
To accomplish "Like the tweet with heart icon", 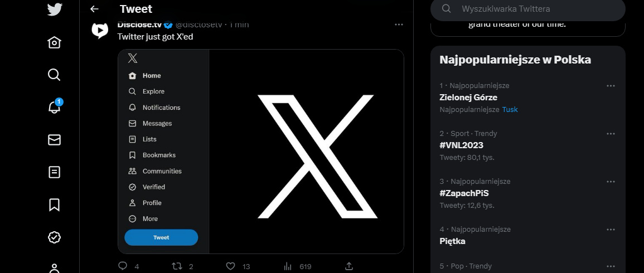I will point(231,266).
